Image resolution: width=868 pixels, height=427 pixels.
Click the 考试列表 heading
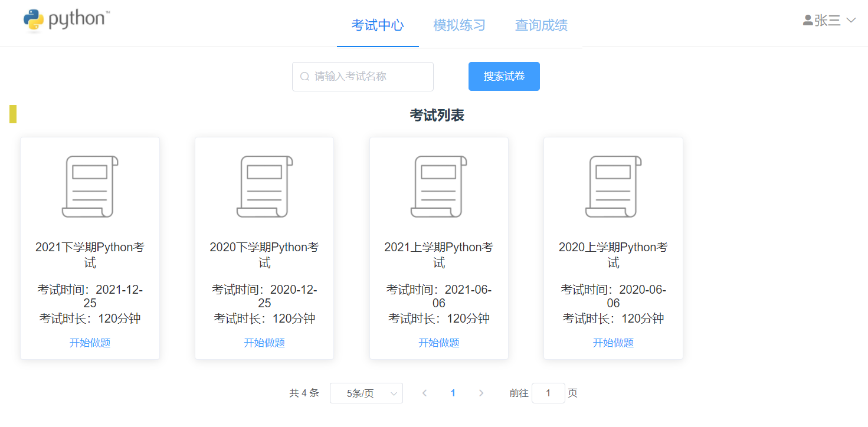tap(437, 116)
